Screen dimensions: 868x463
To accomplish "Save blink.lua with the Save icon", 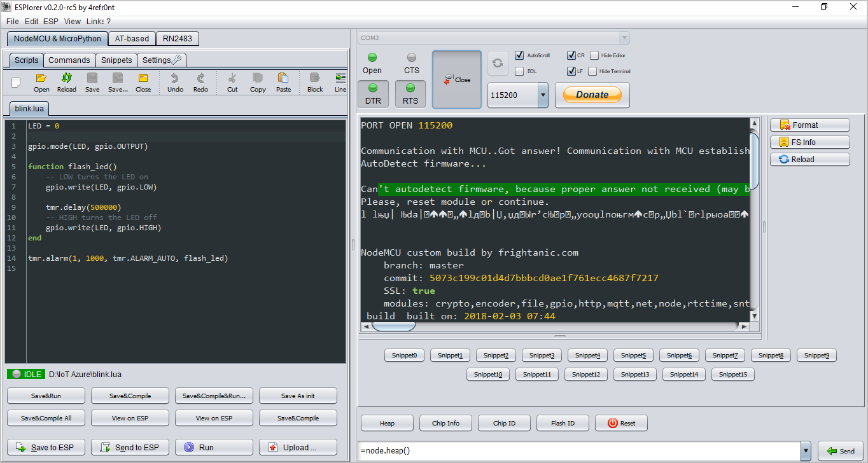I will pos(92,81).
